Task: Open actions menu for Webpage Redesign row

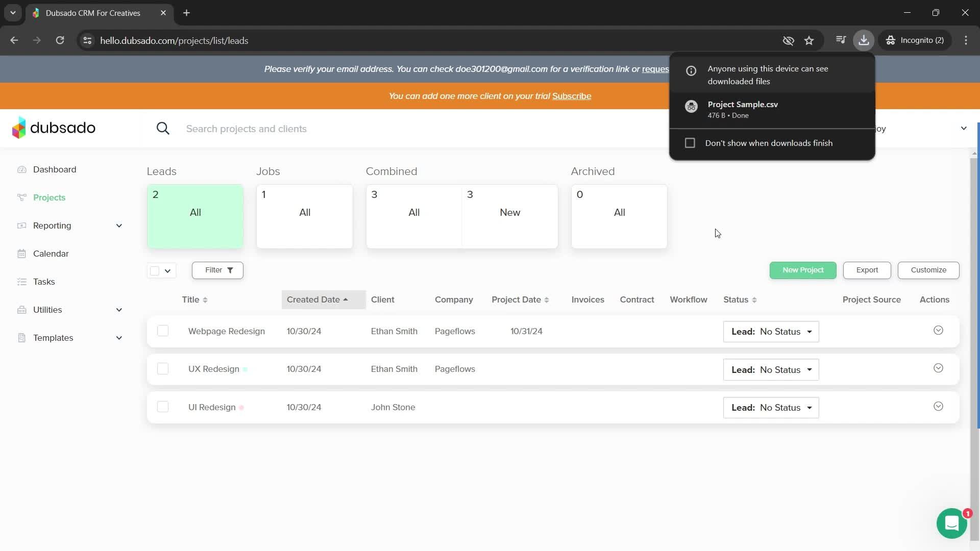Action: [x=938, y=331]
